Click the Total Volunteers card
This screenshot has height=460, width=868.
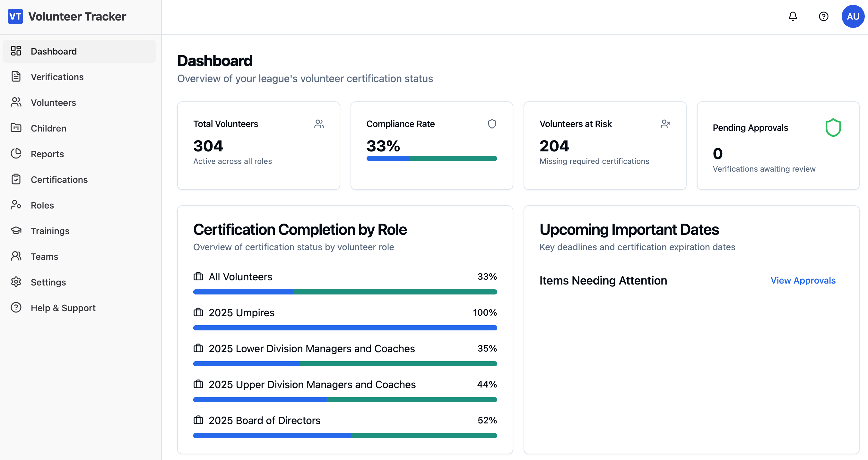pyautogui.click(x=258, y=146)
